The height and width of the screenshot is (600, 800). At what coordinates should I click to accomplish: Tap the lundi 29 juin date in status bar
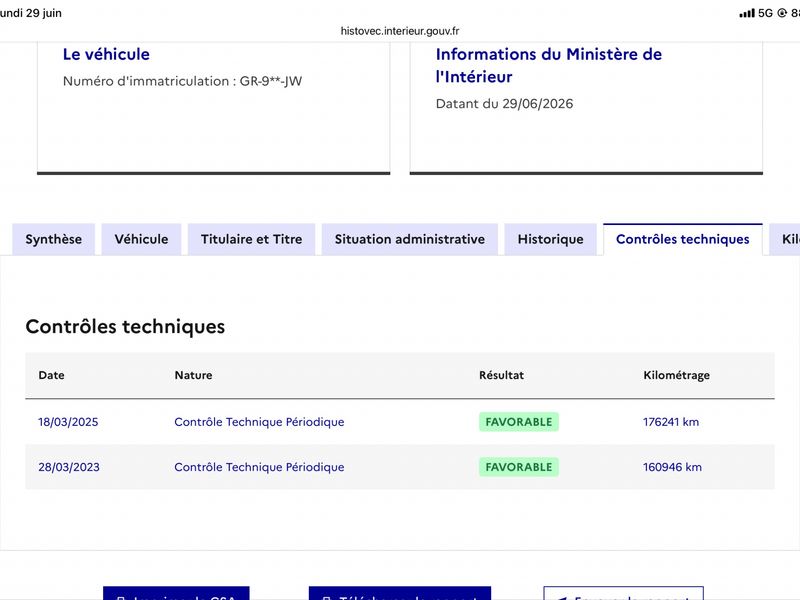tap(31, 13)
